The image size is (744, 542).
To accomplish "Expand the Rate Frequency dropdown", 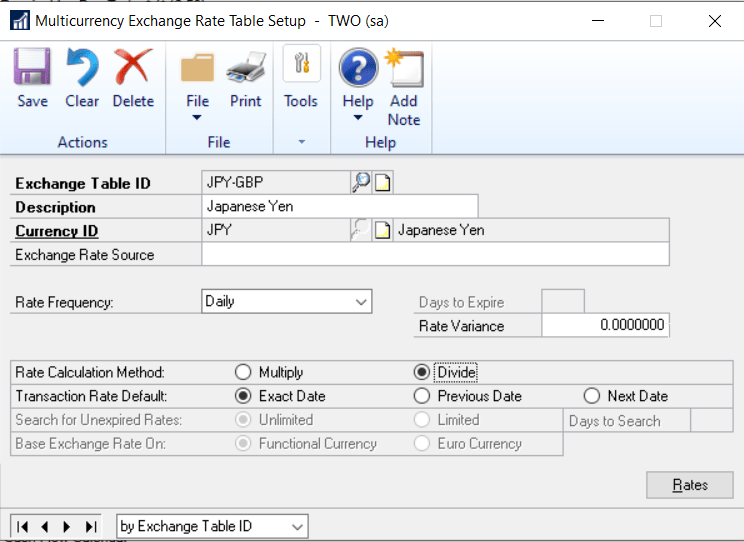I will tap(360, 301).
